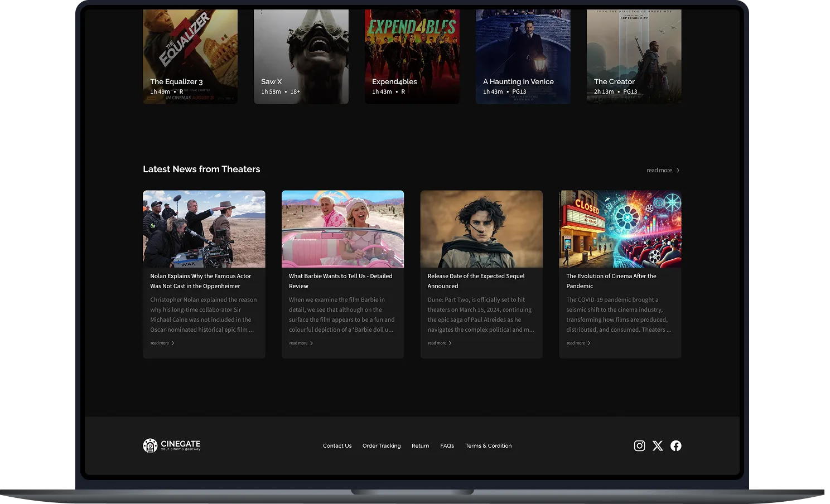This screenshot has width=830, height=504.
Task: Click the headline 'The Evolution of Cinema After the Pandemic'
Action: pos(611,281)
